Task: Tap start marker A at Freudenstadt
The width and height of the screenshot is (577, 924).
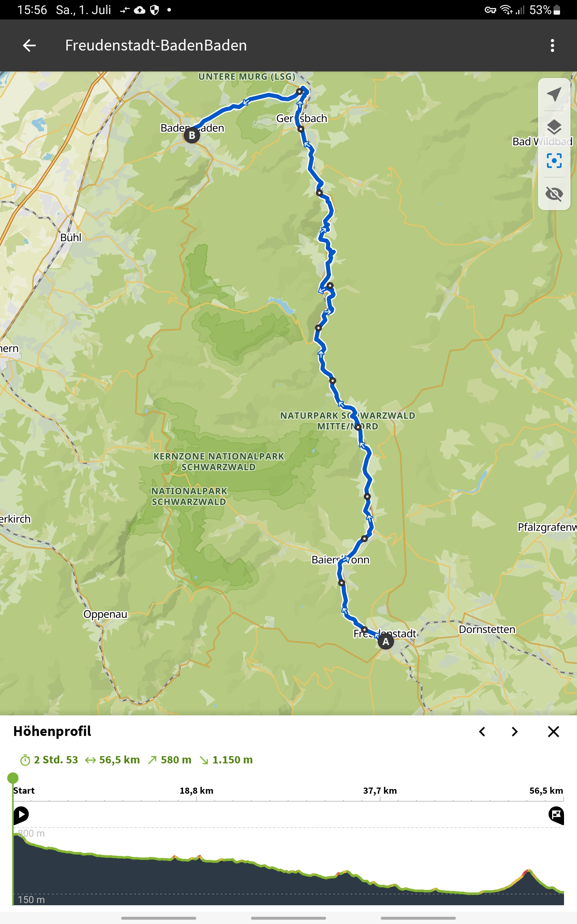Action: (386, 642)
